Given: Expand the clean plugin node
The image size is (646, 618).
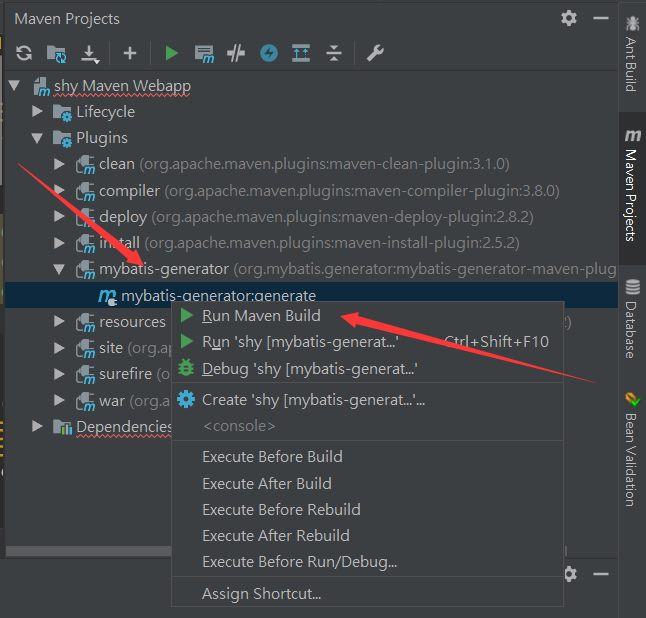Looking at the screenshot, I should (59, 164).
